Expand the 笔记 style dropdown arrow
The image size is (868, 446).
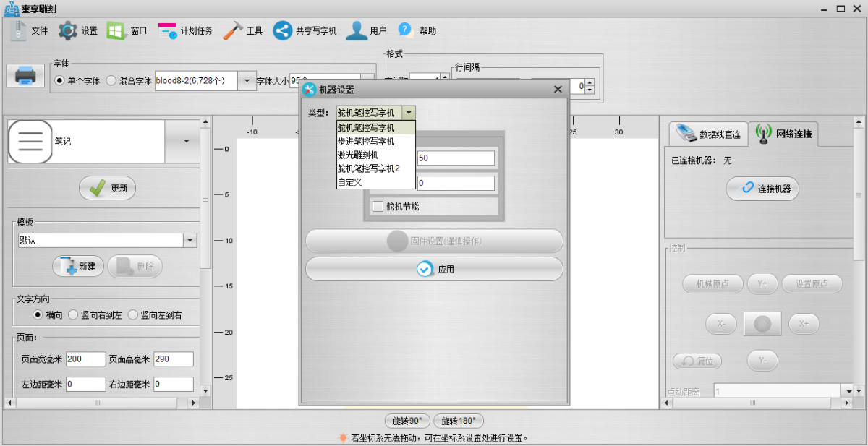pos(186,141)
